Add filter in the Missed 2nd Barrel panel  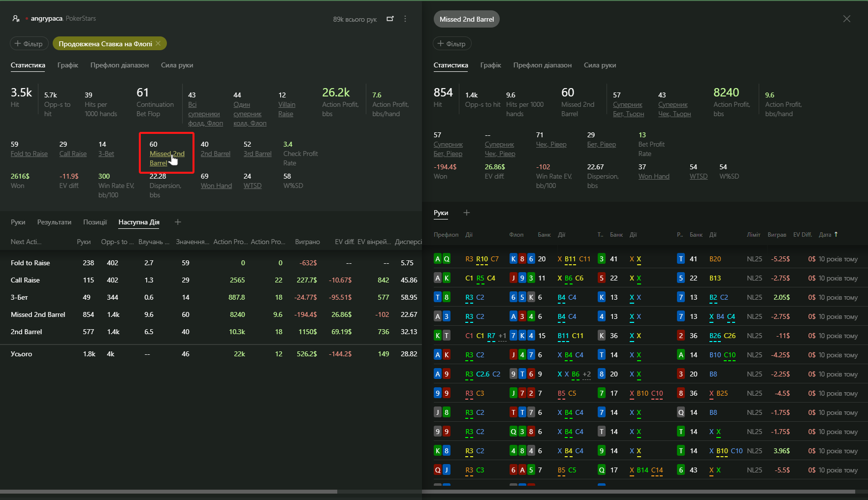(452, 43)
